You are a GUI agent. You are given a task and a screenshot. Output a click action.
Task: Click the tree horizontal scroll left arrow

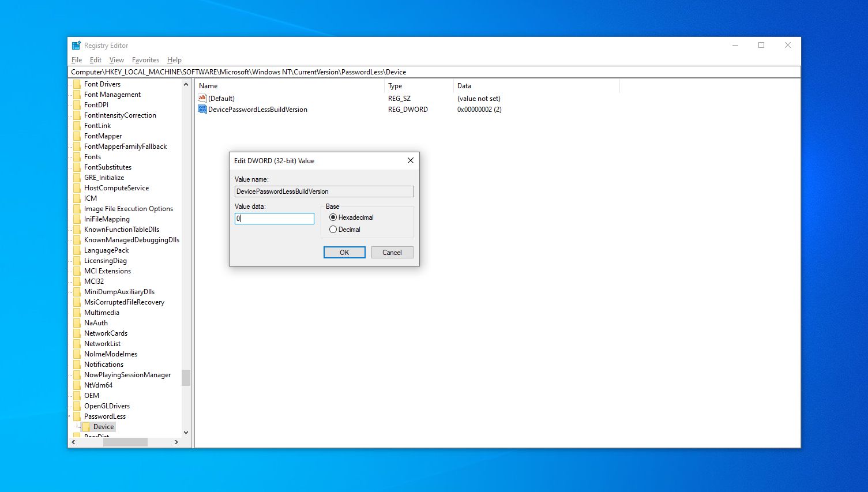pos(73,442)
